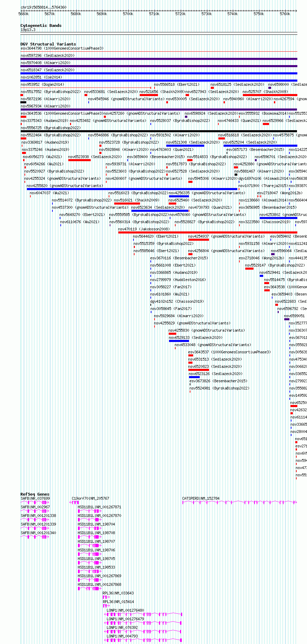Select variant nsv1071900 (Thareja2015)
The image size is (307, 644).
pos(263,186)
